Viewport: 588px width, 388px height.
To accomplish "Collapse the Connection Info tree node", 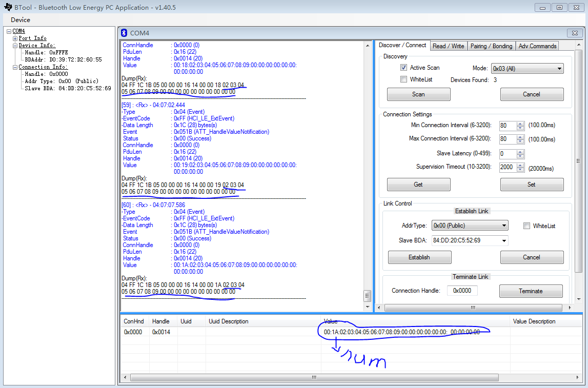I will click(15, 67).
